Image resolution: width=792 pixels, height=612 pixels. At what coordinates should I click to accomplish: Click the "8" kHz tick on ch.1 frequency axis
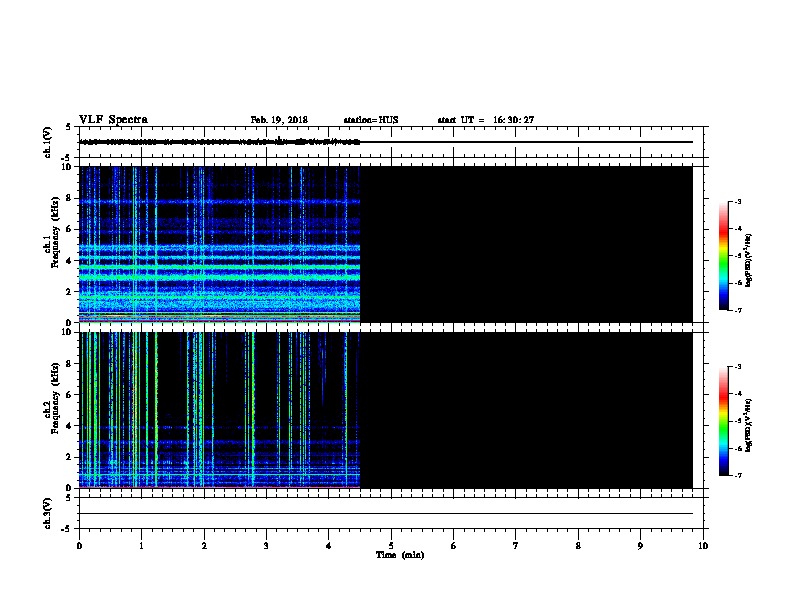point(69,198)
